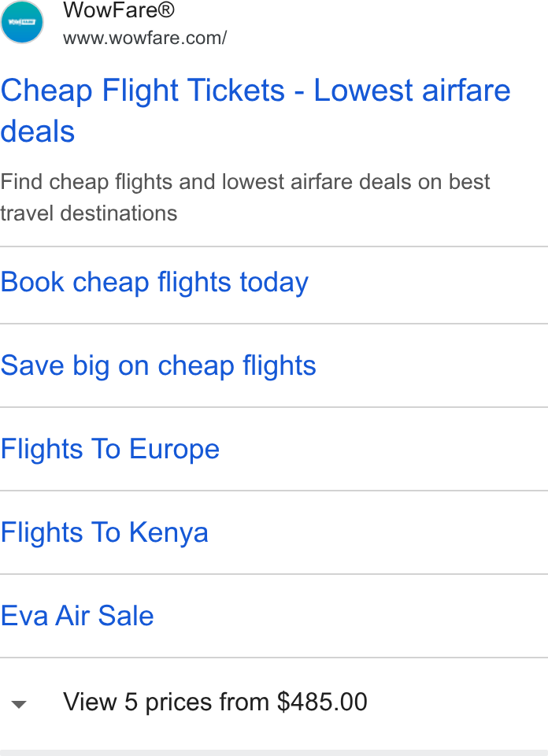
Task: Expand prices with the small triangle arrow
Action: tap(19, 704)
